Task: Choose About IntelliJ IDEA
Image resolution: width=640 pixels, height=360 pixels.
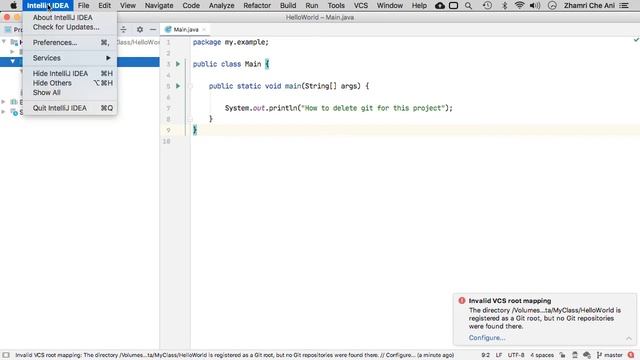Action: point(70,18)
